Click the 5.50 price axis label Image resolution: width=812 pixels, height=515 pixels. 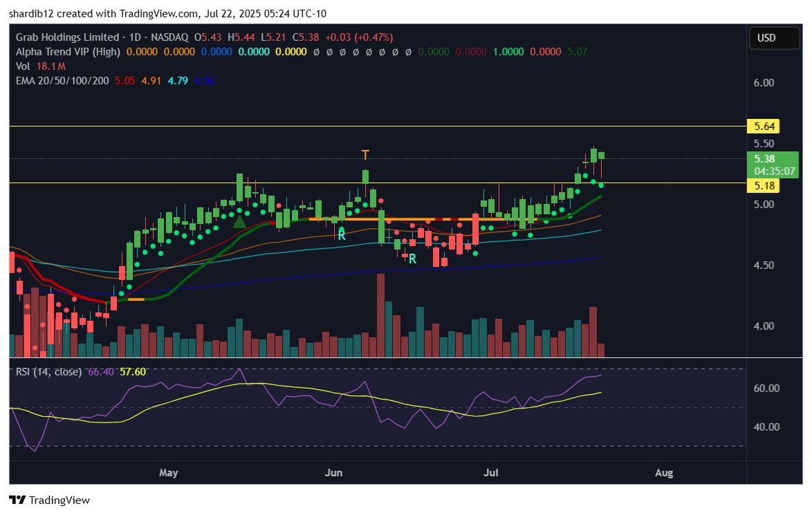click(x=764, y=143)
